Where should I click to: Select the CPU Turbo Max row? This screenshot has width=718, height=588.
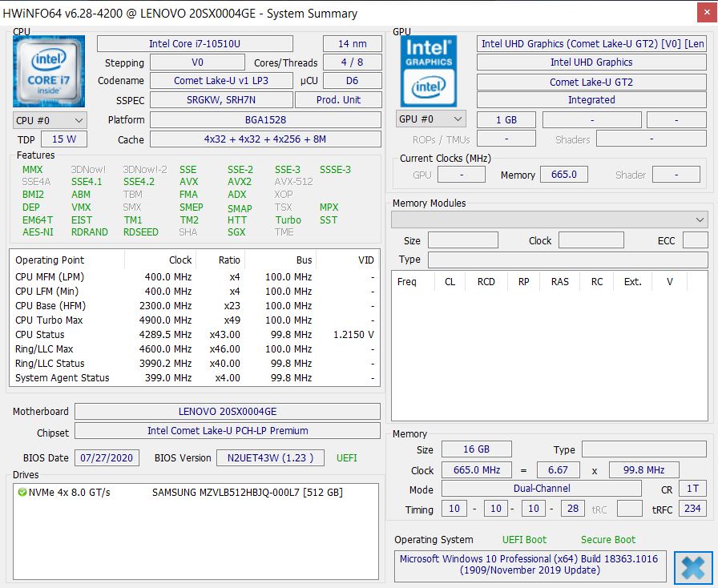click(x=195, y=320)
